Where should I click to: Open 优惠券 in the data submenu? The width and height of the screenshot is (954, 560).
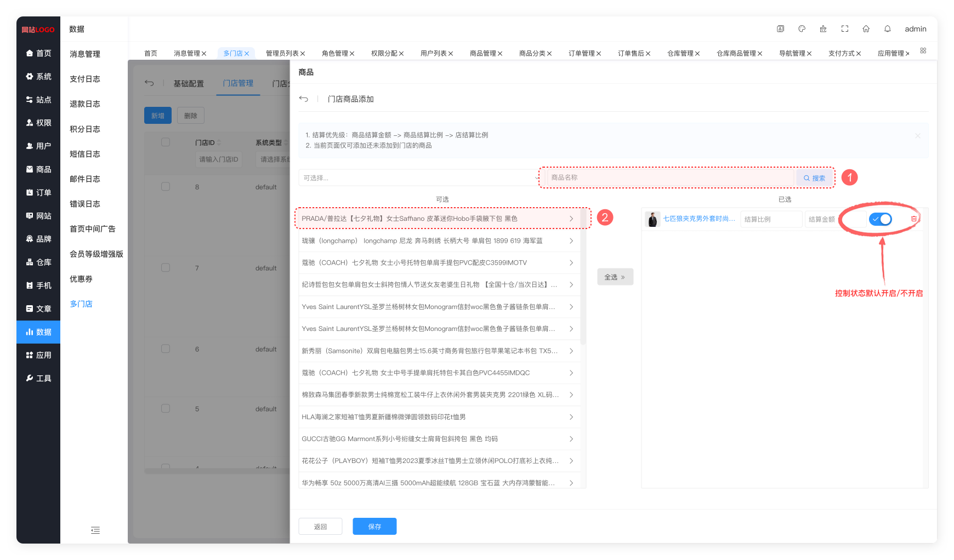(x=81, y=279)
